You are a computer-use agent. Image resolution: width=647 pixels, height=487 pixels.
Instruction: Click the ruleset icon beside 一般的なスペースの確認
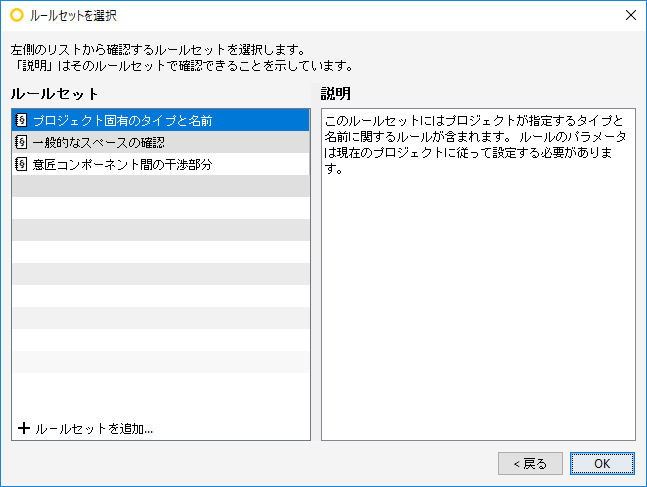pyautogui.click(x=21, y=142)
